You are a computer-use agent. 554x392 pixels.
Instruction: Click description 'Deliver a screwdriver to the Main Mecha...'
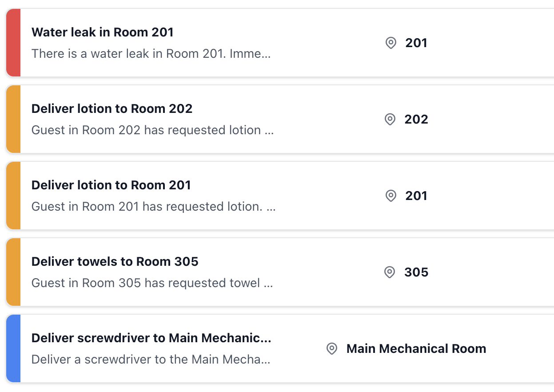coord(151,360)
